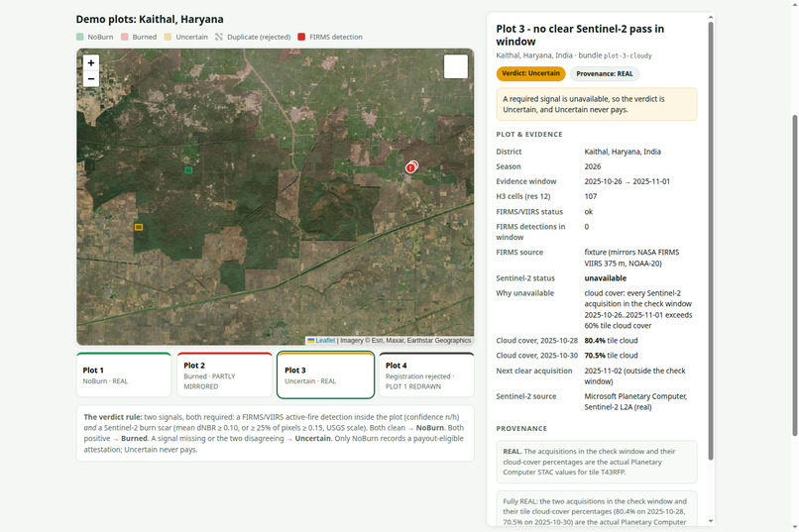
Task: Select the Plot 4 Registration rejected card
Action: point(426,374)
